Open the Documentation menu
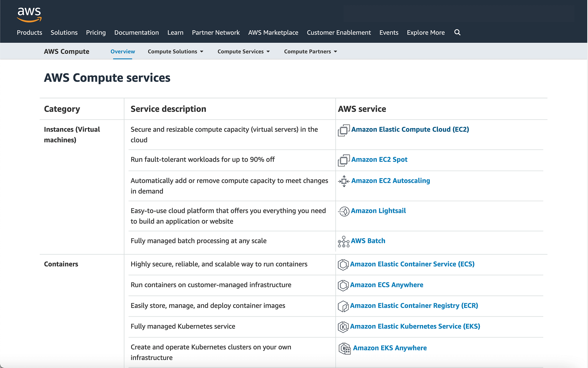The height and width of the screenshot is (368, 588). pos(136,33)
